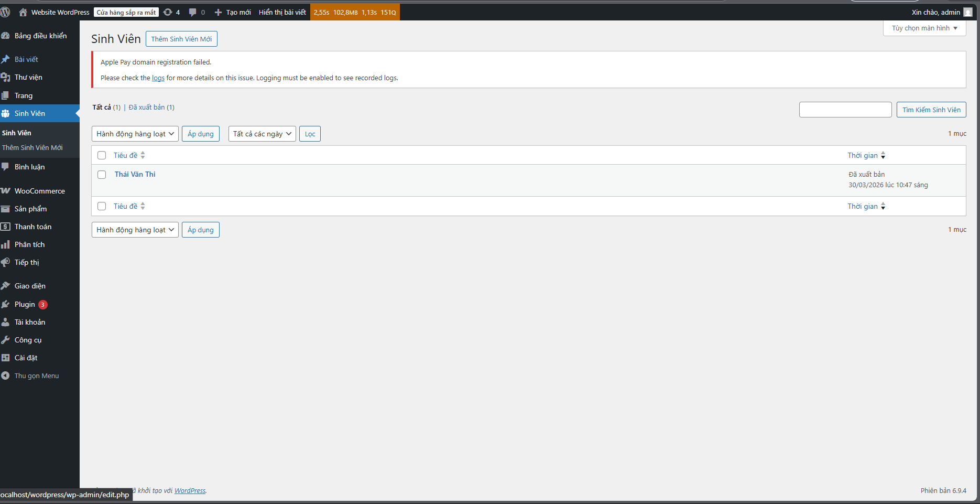The image size is (980, 504).
Task: Toggle select-all checkbox in bottom footer row
Action: click(102, 206)
